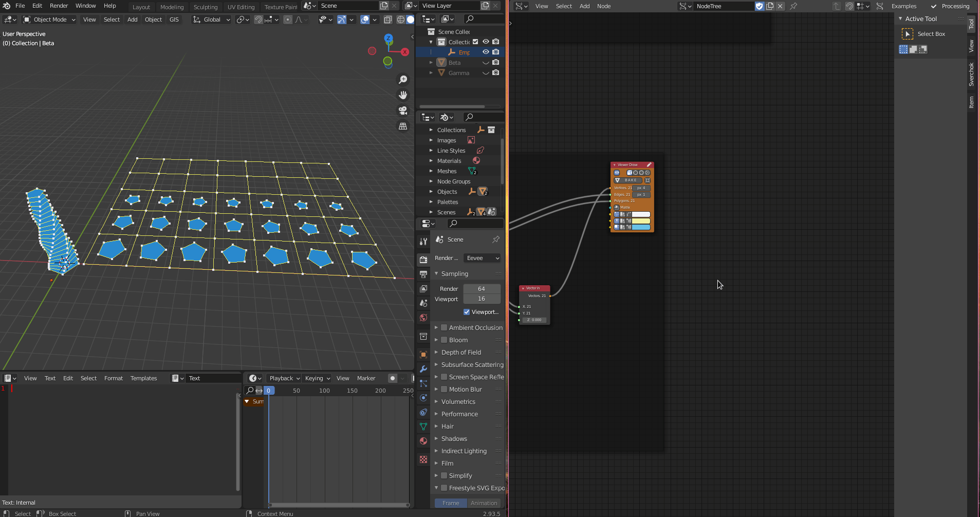Switch to the Modeling workspace tab
The image size is (980, 517).
tap(172, 7)
